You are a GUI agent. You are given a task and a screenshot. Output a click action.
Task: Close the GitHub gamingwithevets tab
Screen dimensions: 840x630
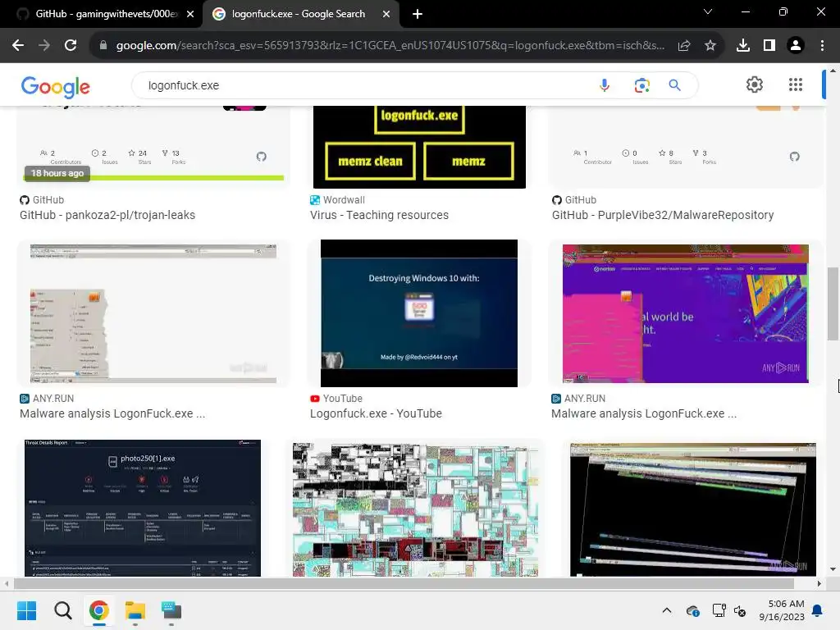[190, 14]
